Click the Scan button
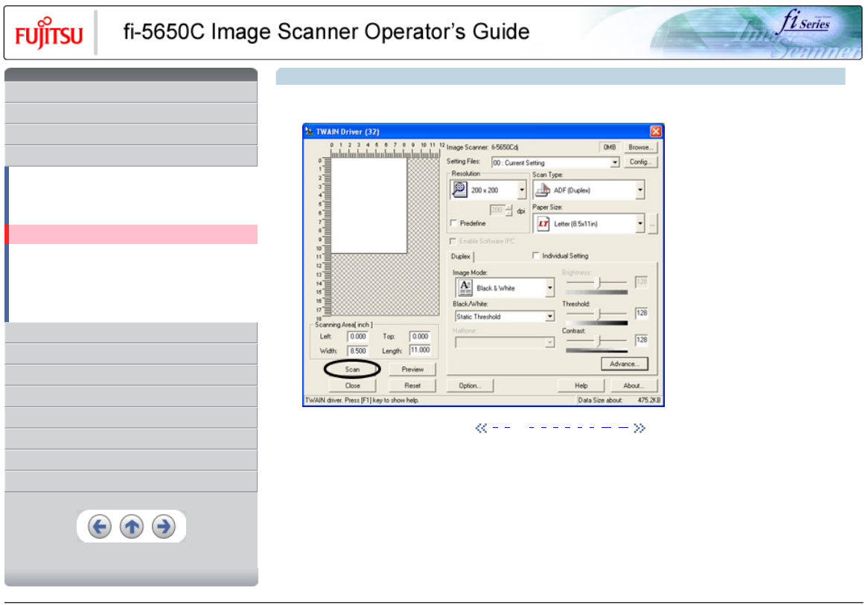 point(353,369)
